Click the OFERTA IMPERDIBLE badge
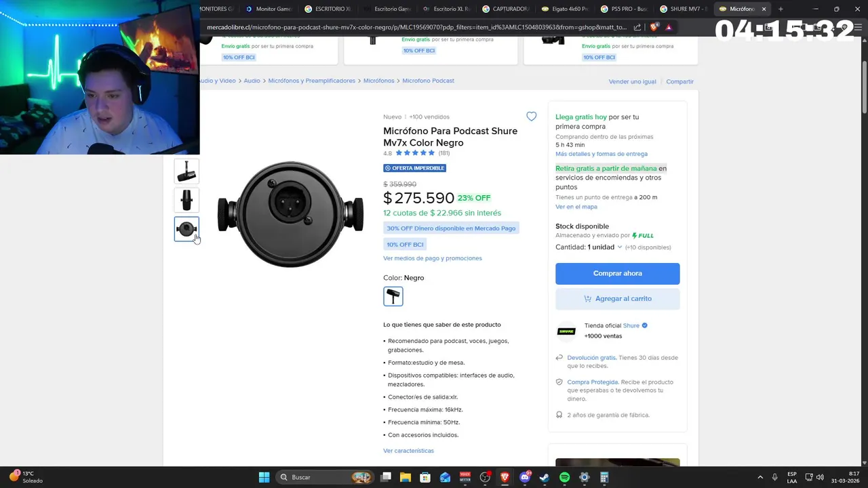 pos(414,168)
